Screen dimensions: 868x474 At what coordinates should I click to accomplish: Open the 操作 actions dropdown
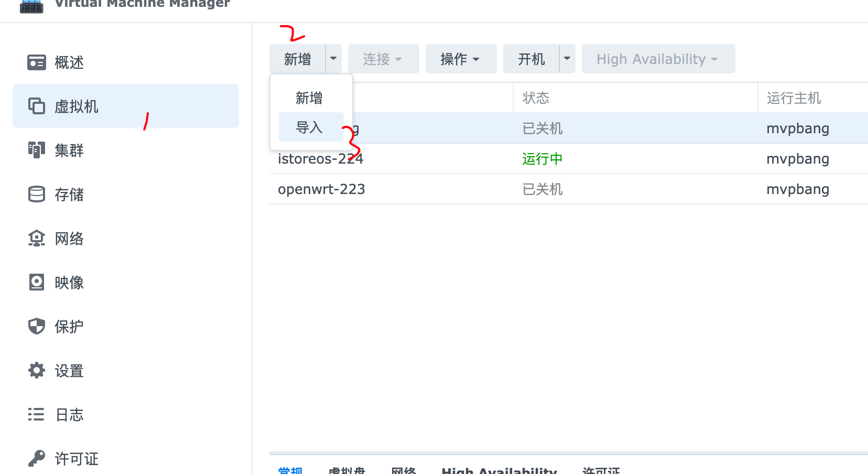click(x=460, y=59)
